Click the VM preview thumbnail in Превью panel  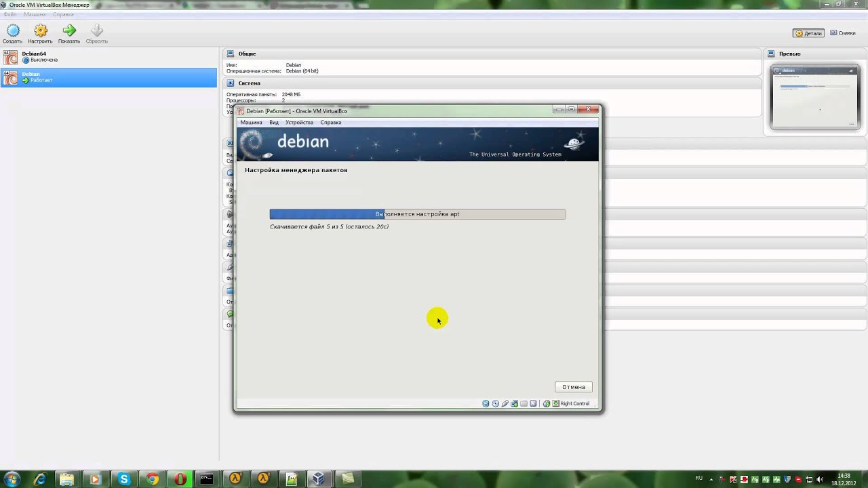[x=815, y=97]
